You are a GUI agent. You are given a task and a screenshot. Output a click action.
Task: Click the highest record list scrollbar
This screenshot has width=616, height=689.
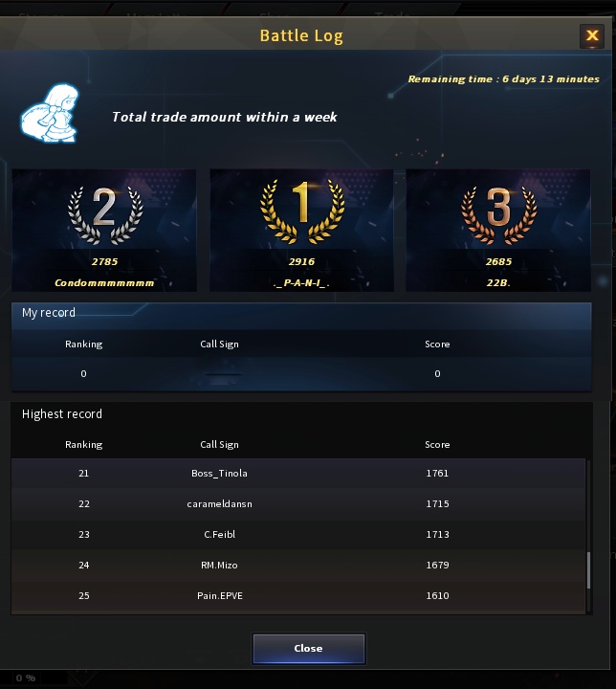(x=588, y=570)
